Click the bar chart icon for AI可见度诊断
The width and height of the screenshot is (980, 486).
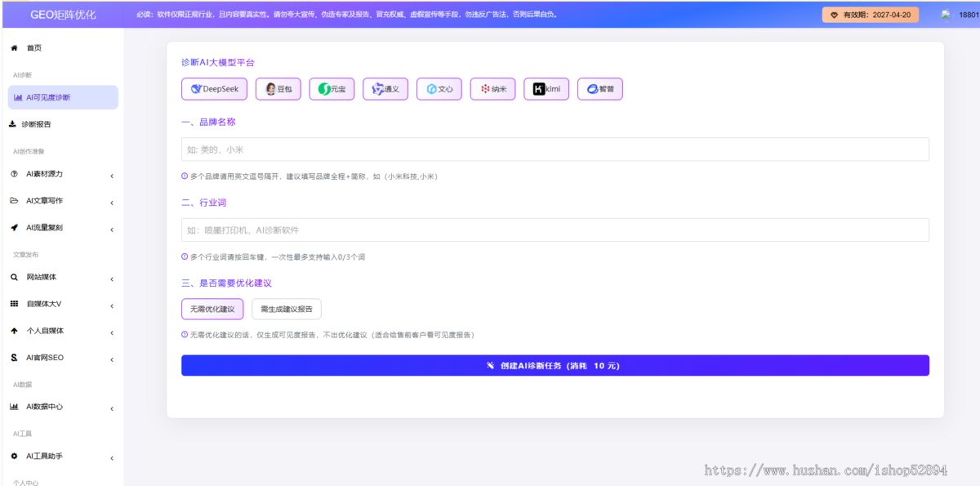pyautogui.click(x=19, y=97)
